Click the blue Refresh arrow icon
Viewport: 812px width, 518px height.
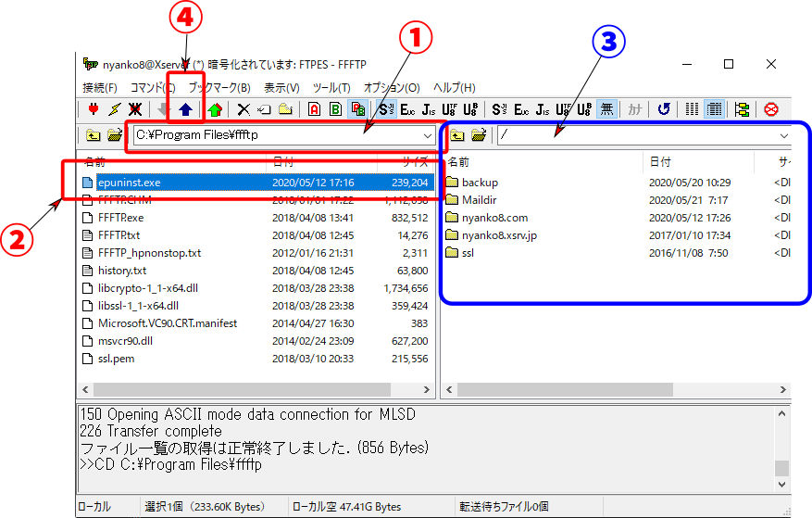click(664, 109)
